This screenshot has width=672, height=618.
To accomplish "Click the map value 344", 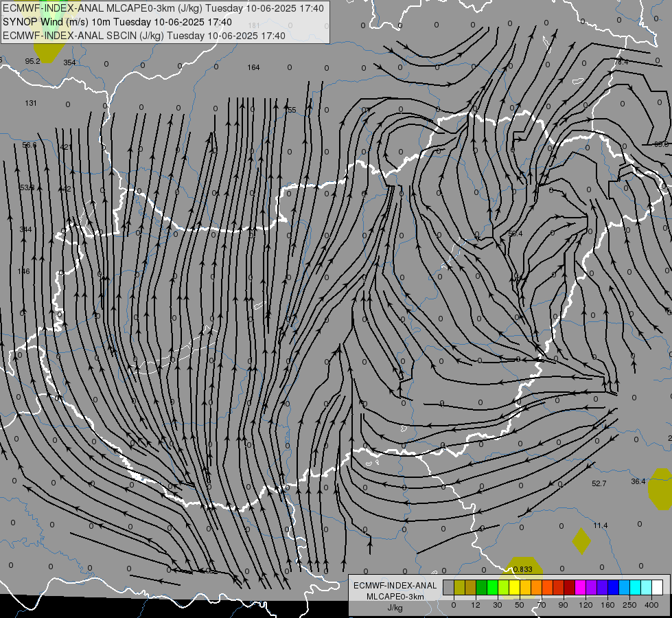I will (25, 229).
